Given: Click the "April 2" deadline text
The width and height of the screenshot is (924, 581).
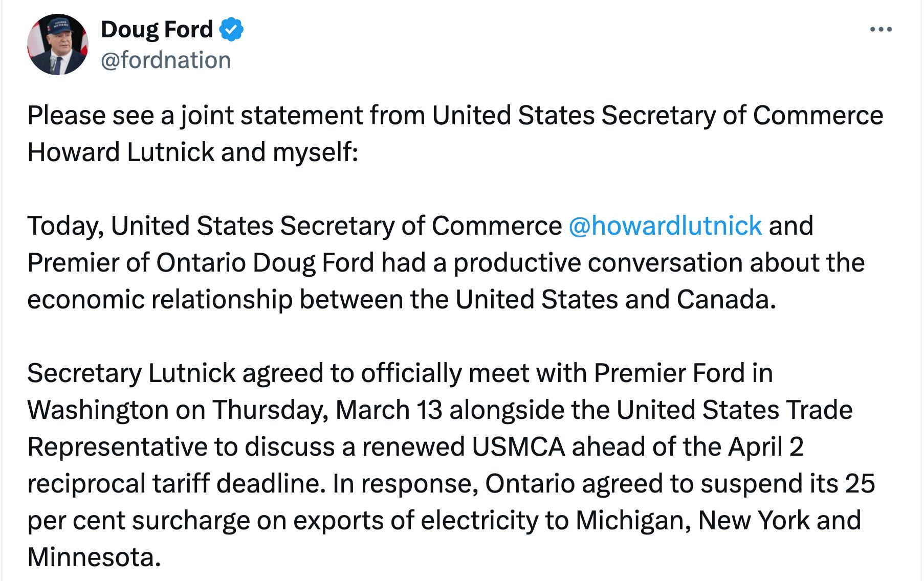Looking at the screenshot, I should (x=765, y=446).
